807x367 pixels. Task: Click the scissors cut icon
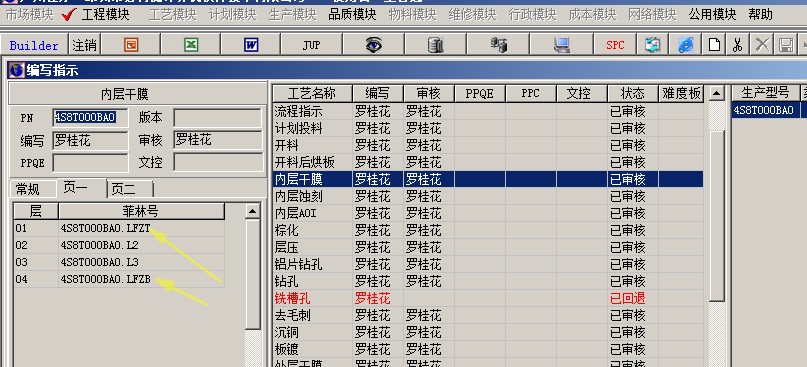tap(738, 45)
